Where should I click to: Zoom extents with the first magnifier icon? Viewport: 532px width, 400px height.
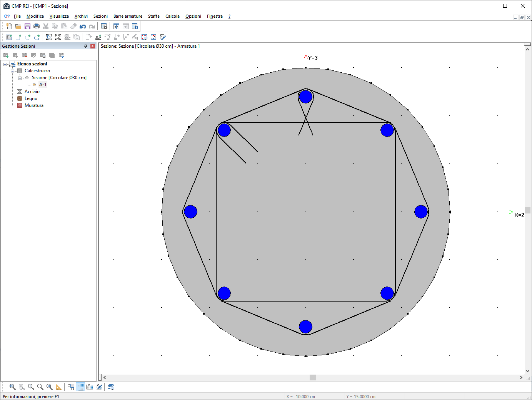pyautogui.click(x=13, y=387)
